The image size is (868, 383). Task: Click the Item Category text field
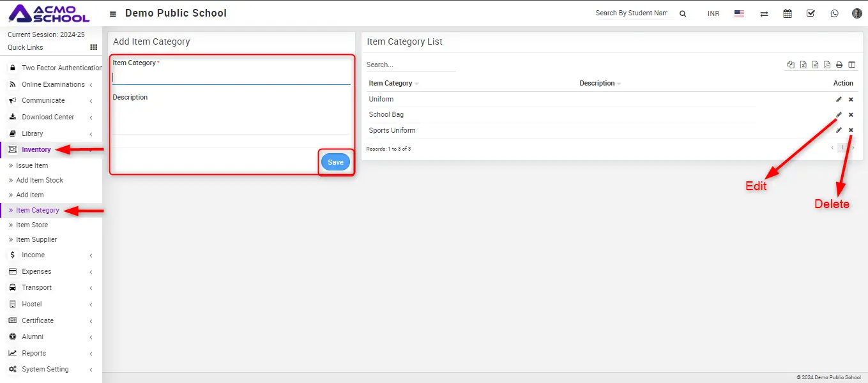(x=231, y=77)
